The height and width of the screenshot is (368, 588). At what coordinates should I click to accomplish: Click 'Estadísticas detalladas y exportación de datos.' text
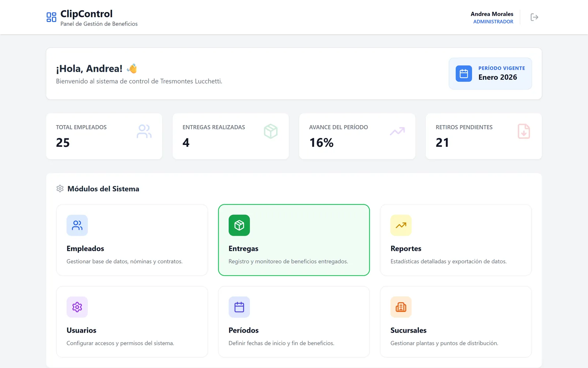pos(448,262)
